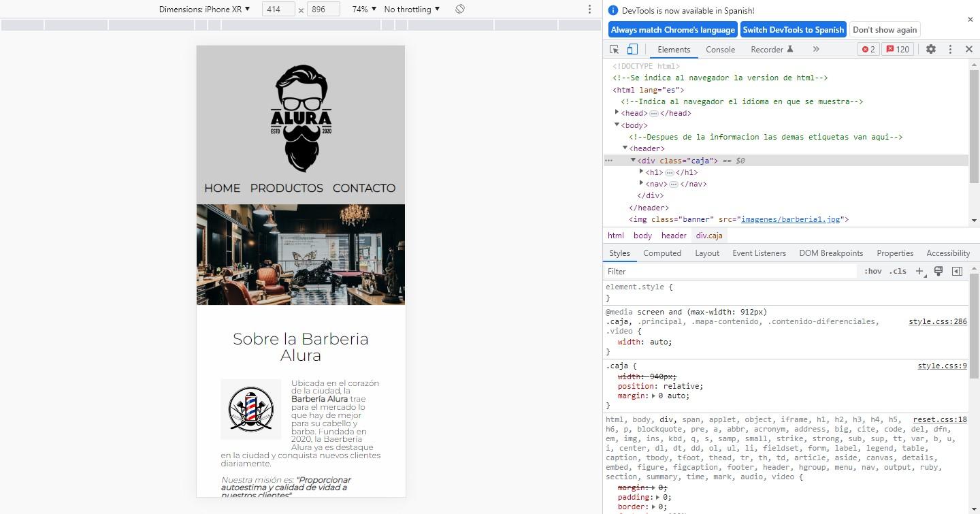Close the DevTools panel
The width and height of the screenshot is (980, 514).
(x=969, y=50)
